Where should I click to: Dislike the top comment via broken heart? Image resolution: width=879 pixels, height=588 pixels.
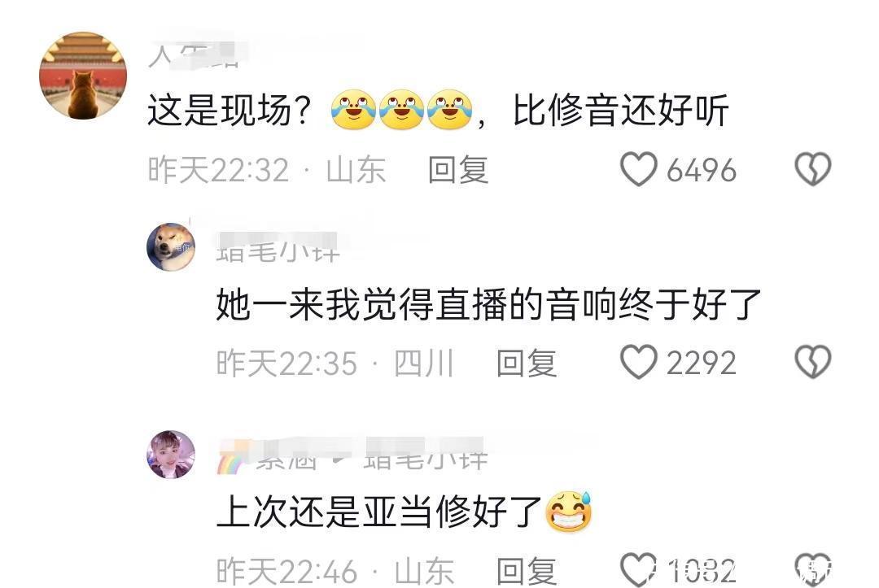point(813,168)
